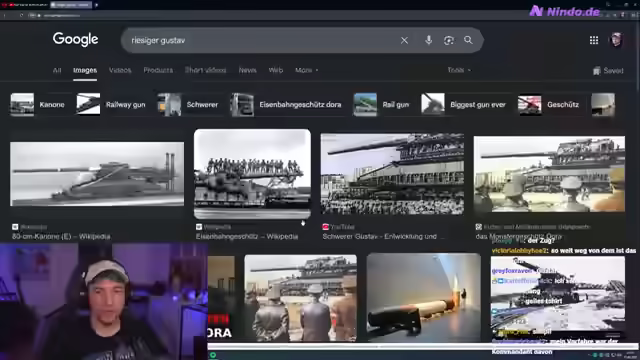Start voice search using the microphone icon
This screenshot has width=640, height=360.
click(x=429, y=40)
